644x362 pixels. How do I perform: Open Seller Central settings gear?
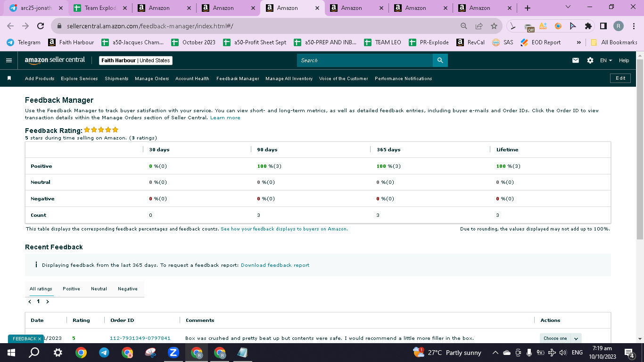pyautogui.click(x=590, y=60)
